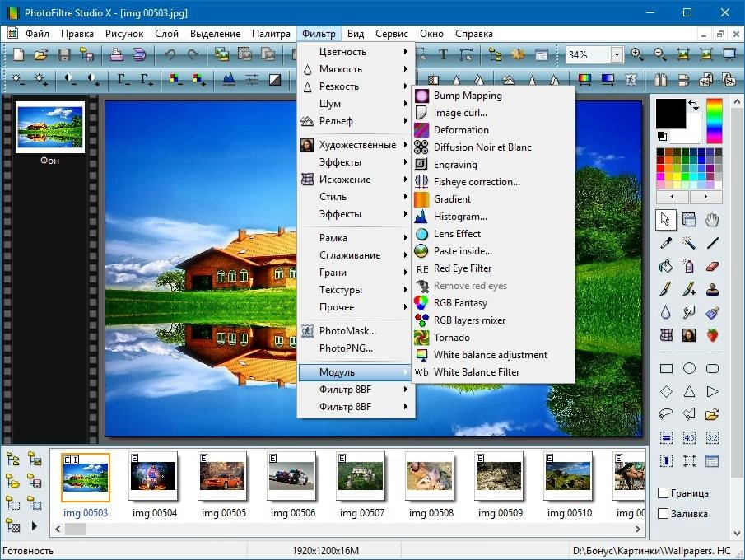Image resolution: width=745 pixels, height=560 pixels.
Task: Select the Pipette eyedropper tool
Action: pyautogui.click(x=666, y=243)
